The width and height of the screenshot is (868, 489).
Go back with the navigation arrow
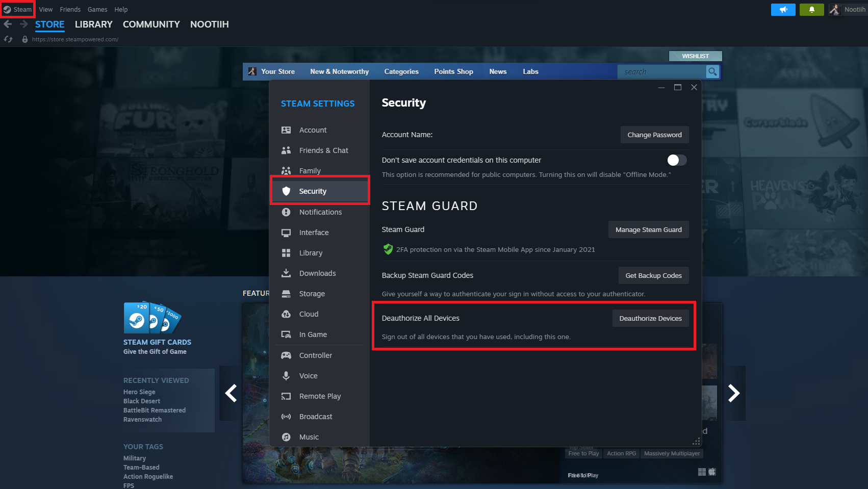coord(8,24)
